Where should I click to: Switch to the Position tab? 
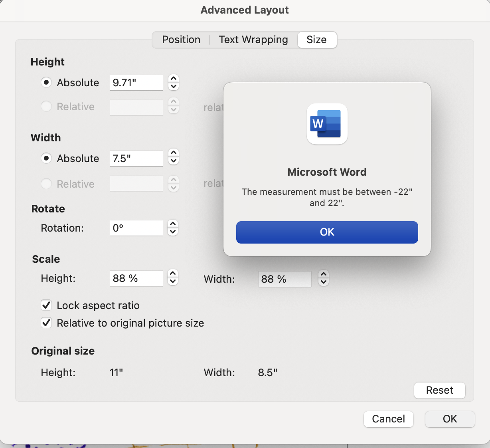181,40
